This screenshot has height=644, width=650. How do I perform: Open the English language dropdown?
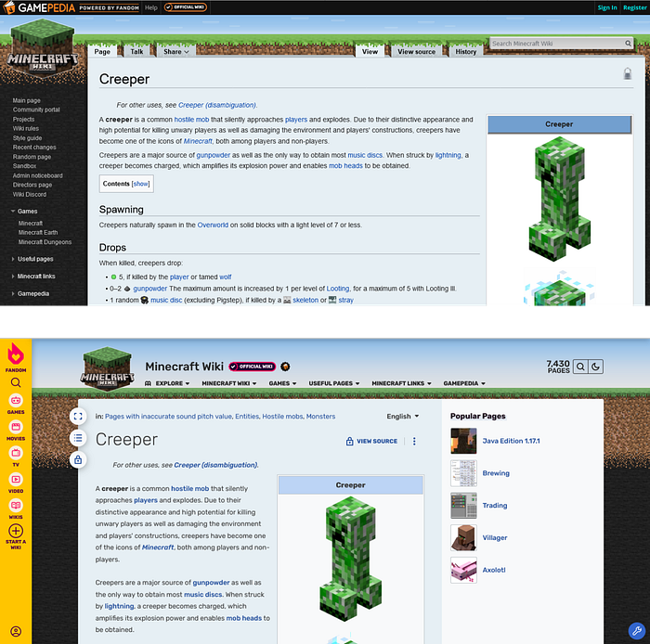click(x=402, y=417)
